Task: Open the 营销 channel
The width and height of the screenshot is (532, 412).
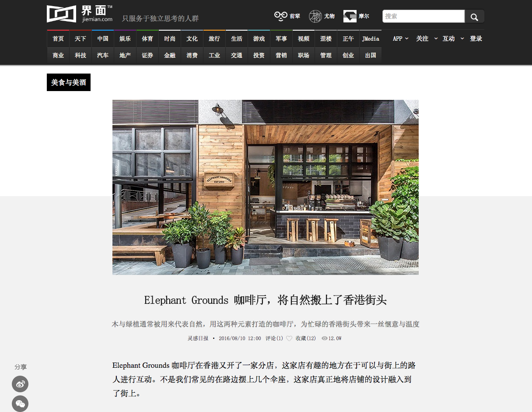Action: (281, 55)
